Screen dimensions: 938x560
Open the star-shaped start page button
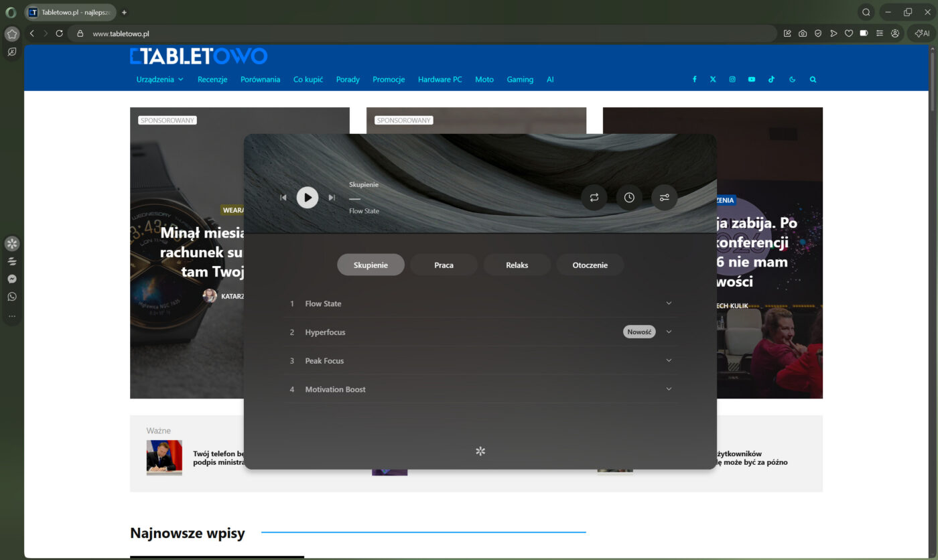point(11,34)
